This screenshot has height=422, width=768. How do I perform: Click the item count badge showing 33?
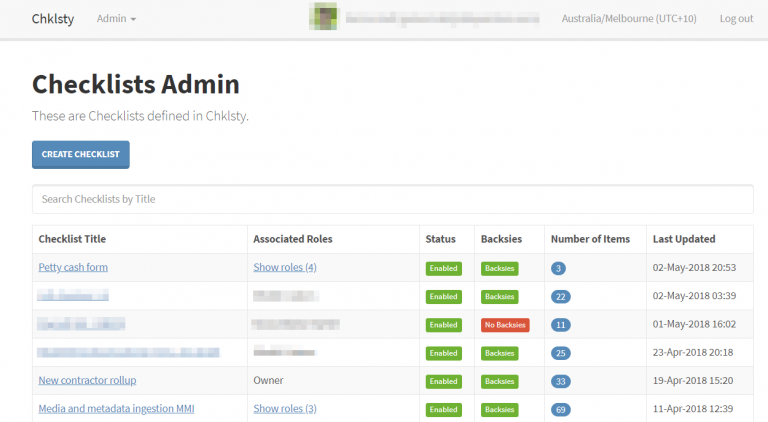click(561, 381)
